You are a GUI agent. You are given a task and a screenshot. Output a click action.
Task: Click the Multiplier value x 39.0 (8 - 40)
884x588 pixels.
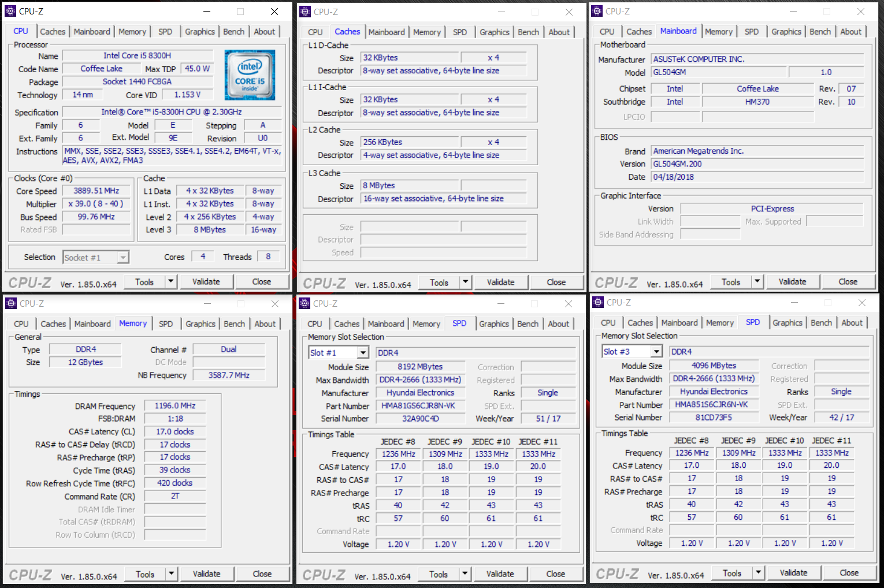point(96,203)
